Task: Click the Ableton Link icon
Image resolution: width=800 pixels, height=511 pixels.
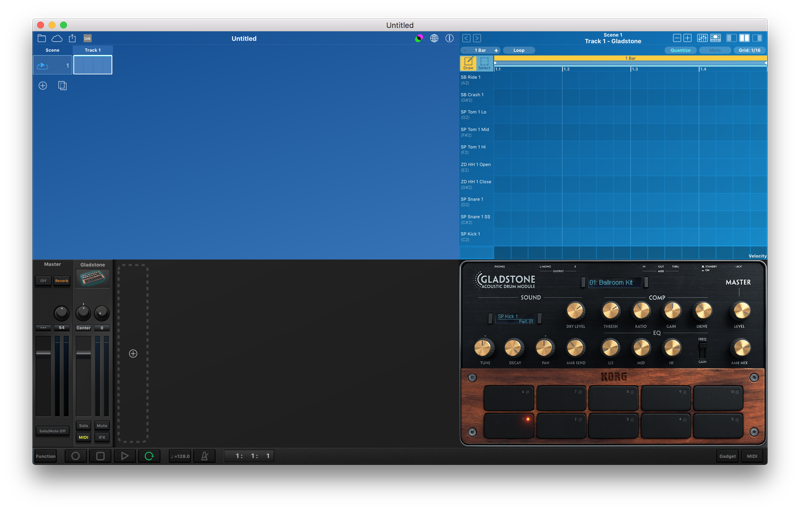Action: click(88, 38)
